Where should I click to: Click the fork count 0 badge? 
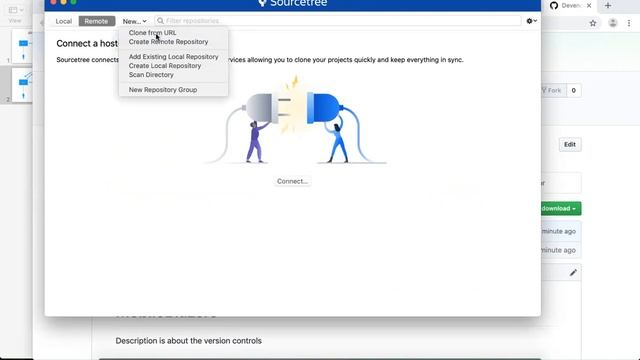(573, 90)
